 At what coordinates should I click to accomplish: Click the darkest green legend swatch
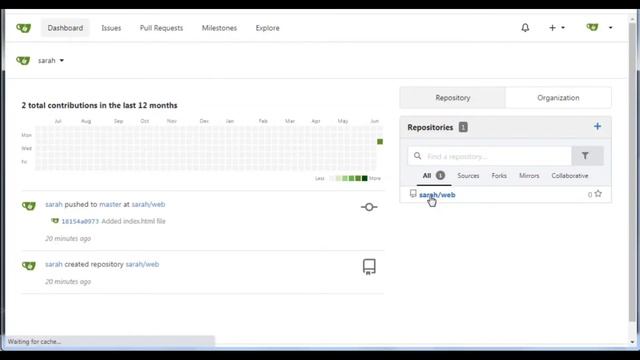[364, 178]
